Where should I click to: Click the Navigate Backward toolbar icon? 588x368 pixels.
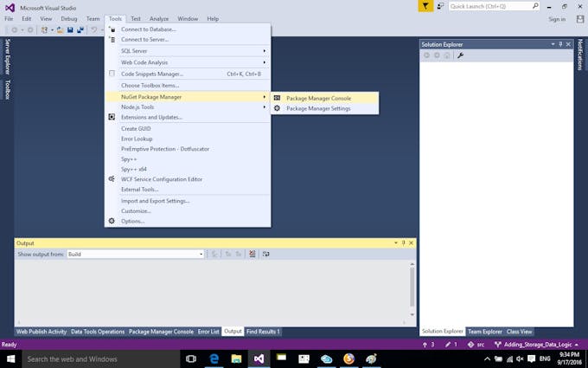coord(14,30)
